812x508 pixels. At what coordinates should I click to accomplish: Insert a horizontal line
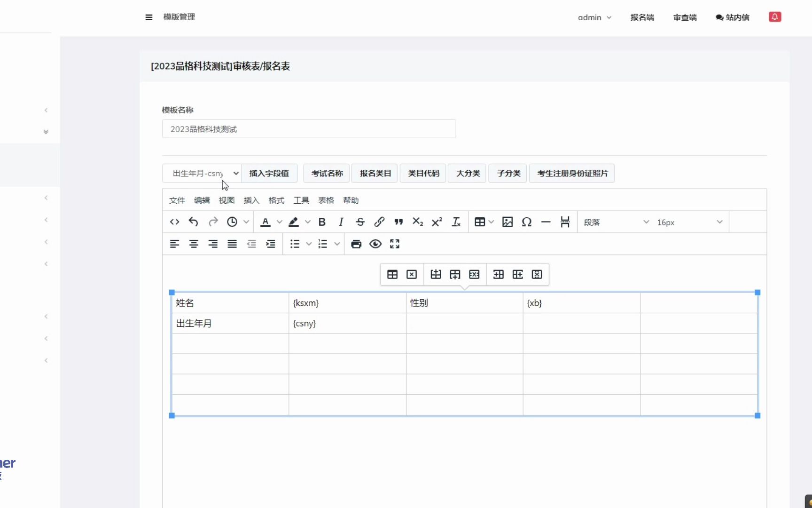tap(546, 222)
